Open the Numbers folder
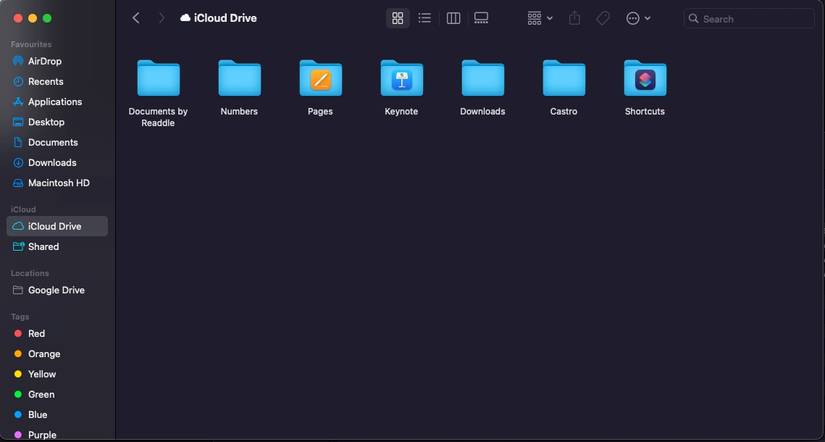Screen dimensions: 825x442 point(239,78)
